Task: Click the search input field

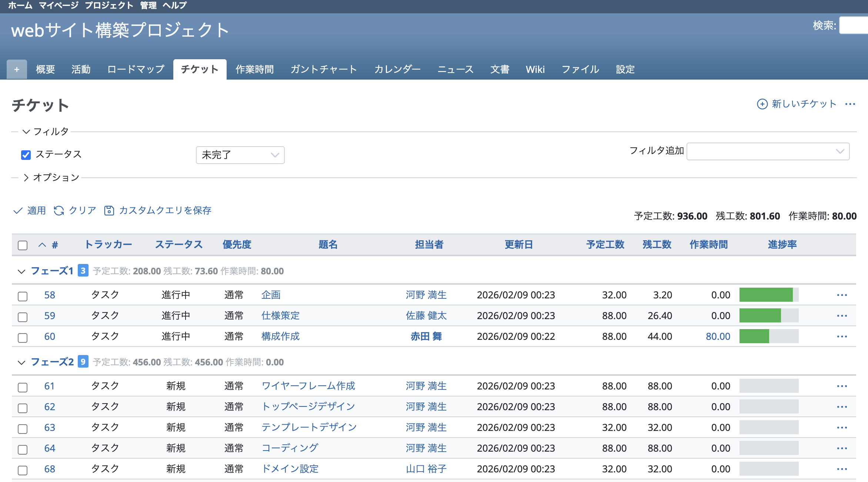Action: (x=854, y=26)
